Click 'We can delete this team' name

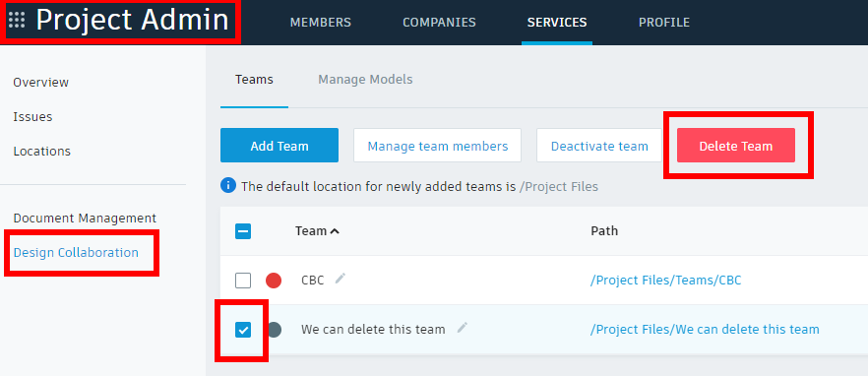click(373, 330)
